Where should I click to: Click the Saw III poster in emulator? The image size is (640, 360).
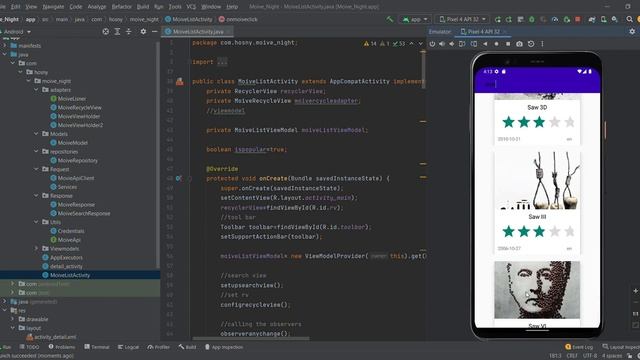pyautogui.click(x=537, y=180)
